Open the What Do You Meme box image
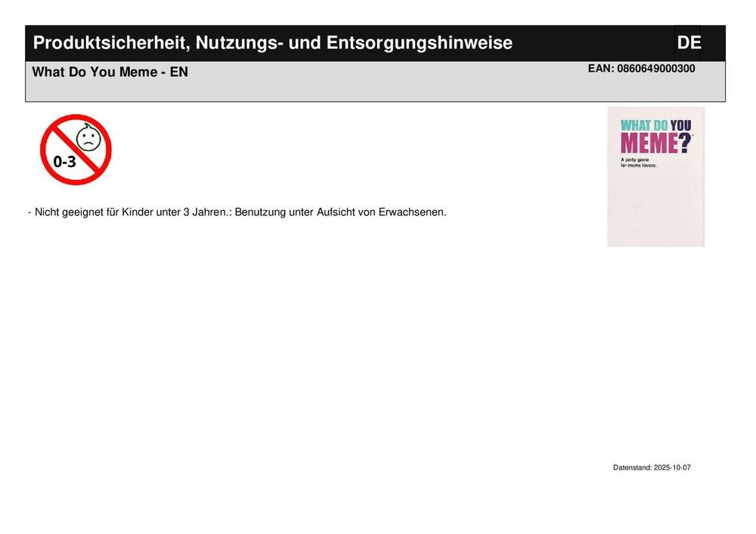Screen dimensions: 756x534 point(655,177)
